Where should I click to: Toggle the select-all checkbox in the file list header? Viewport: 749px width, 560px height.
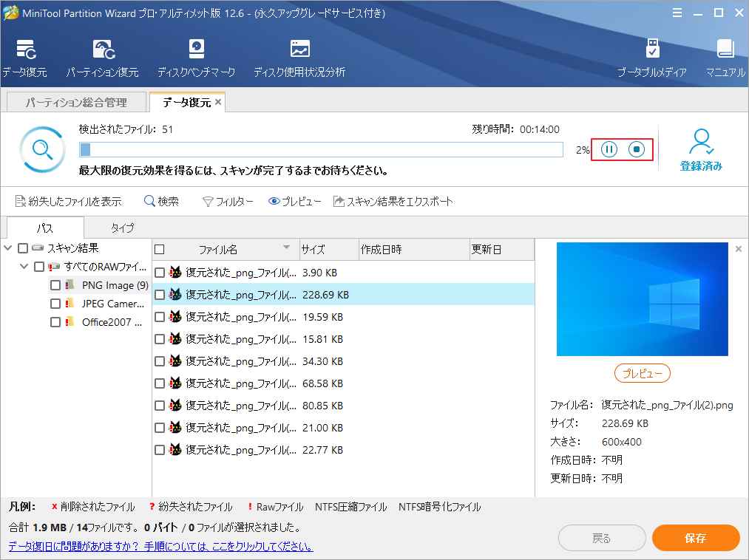[160, 249]
